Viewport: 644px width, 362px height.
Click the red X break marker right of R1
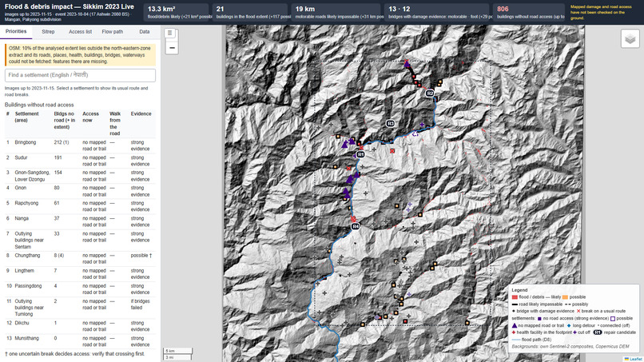point(392,151)
